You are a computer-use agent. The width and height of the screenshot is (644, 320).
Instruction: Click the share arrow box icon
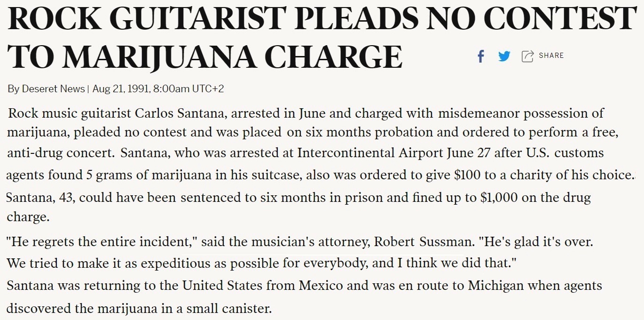[527, 56]
